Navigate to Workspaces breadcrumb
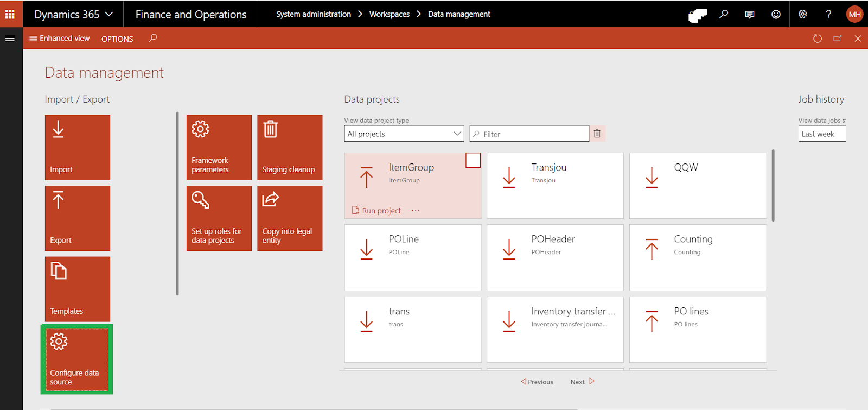868x410 pixels. click(x=390, y=14)
